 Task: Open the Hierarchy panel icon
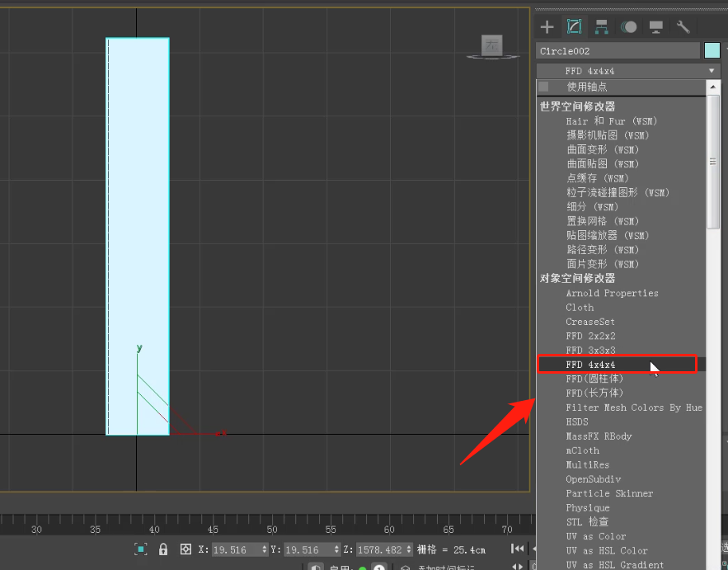coord(601,26)
